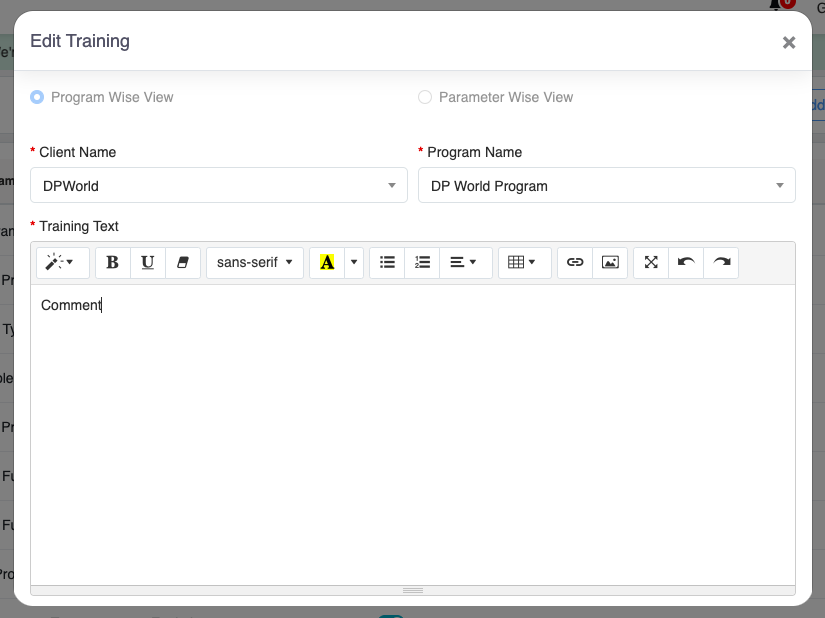Click the Bold formatting icon

pyautogui.click(x=113, y=262)
